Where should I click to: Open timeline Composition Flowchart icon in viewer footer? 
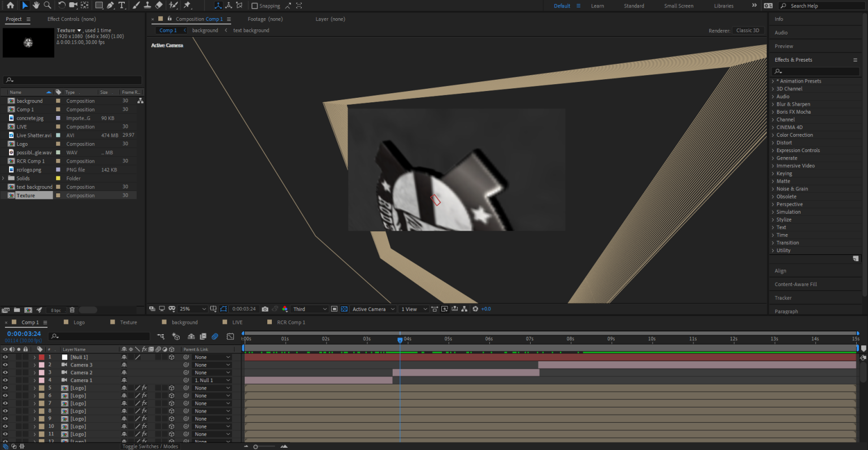coord(464,309)
